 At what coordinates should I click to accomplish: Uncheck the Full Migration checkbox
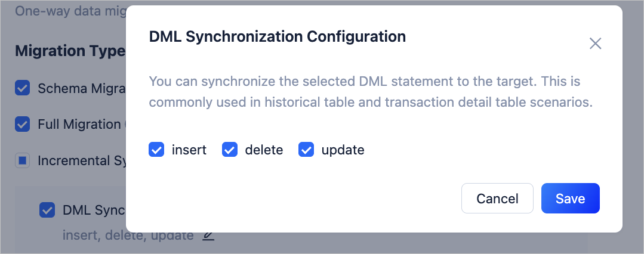pos(23,125)
